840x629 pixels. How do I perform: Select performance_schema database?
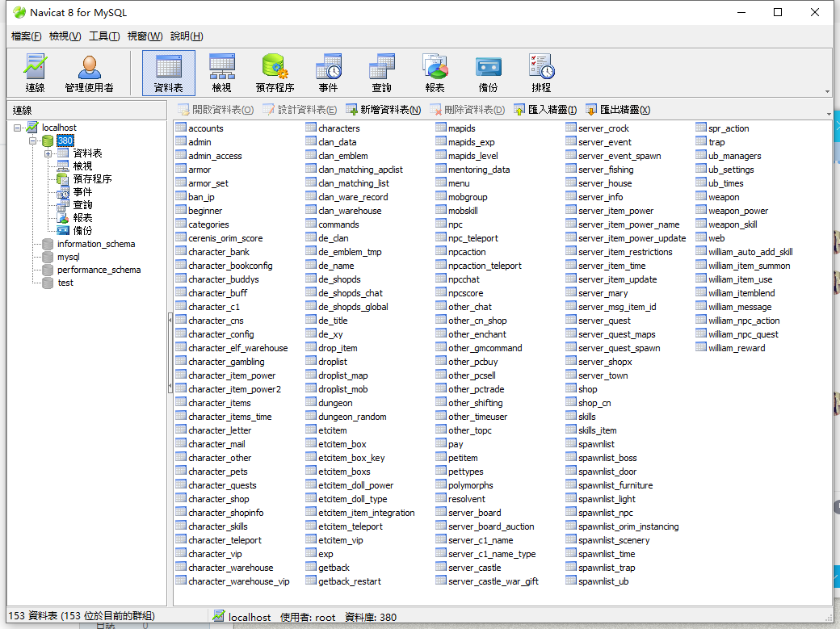tap(99, 270)
